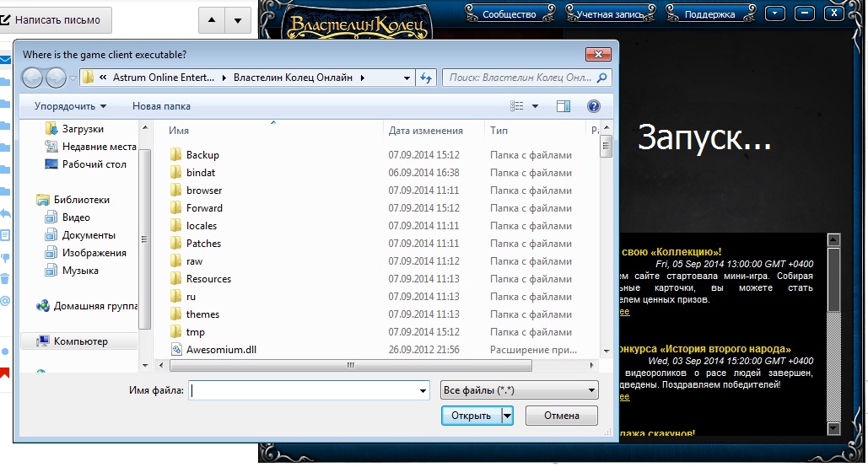
Task: Open the Поддержка launcher menu
Action: click(x=709, y=13)
